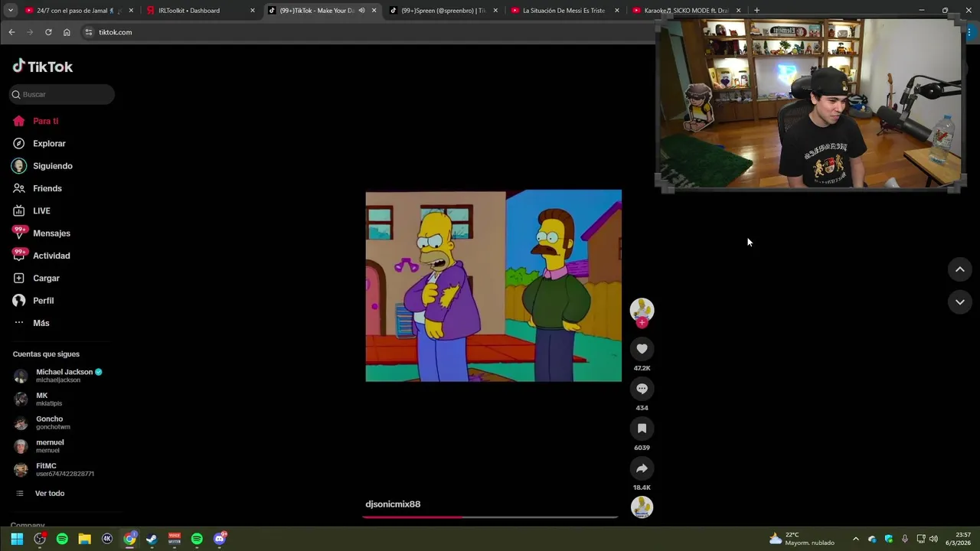Open weather widget showing 22°C

pyautogui.click(x=802, y=539)
